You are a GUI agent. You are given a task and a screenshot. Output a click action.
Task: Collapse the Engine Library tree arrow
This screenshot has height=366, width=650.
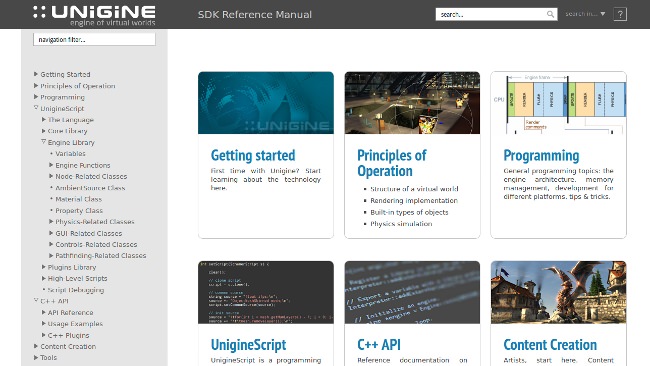44,142
